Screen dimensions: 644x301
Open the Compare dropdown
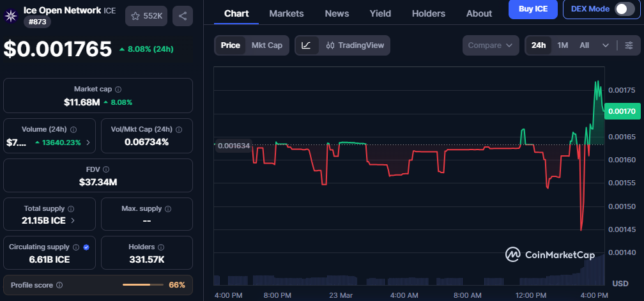(x=491, y=45)
